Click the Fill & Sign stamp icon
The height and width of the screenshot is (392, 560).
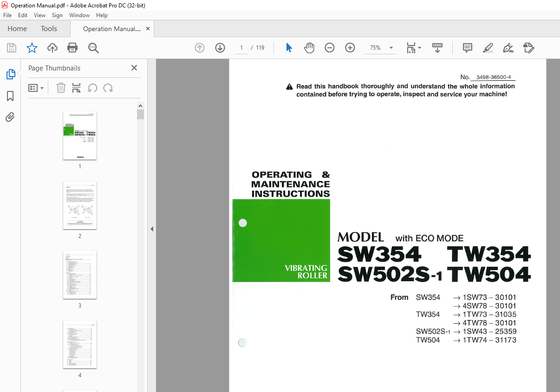[528, 48]
